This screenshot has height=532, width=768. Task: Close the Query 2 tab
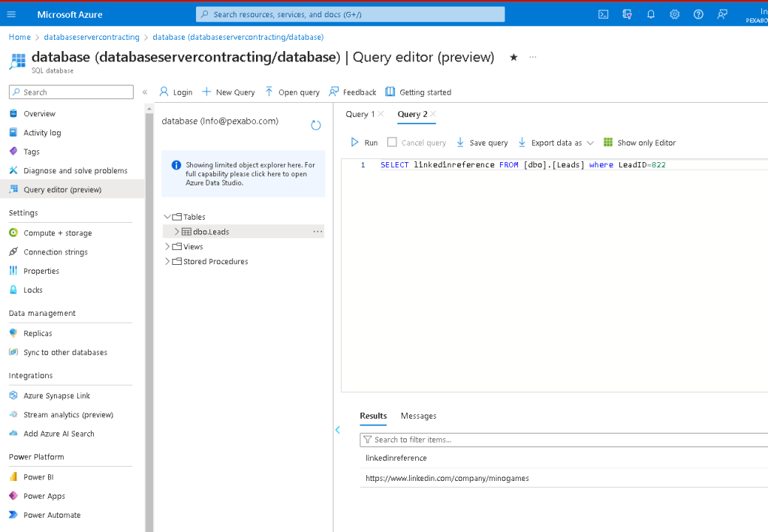tap(433, 114)
